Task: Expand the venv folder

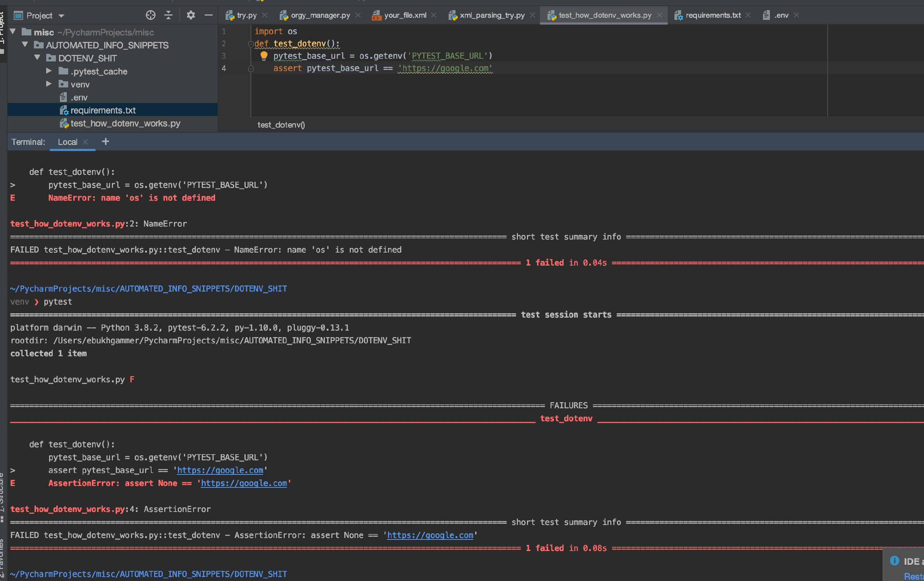Action: [49, 84]
